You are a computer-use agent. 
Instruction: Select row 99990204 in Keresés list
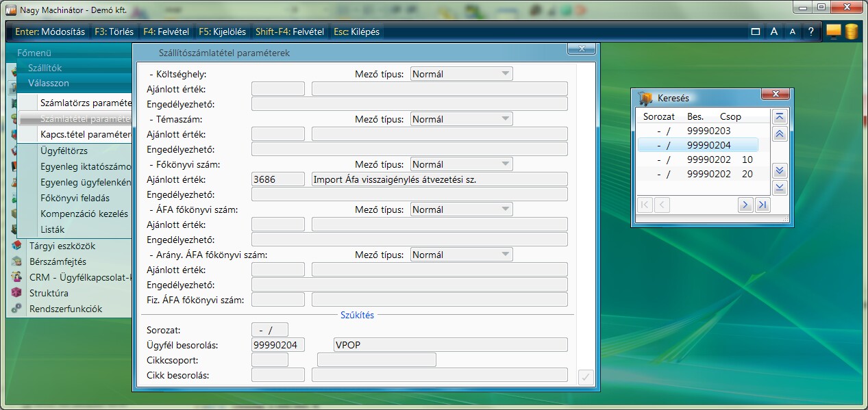click(698, 145)
